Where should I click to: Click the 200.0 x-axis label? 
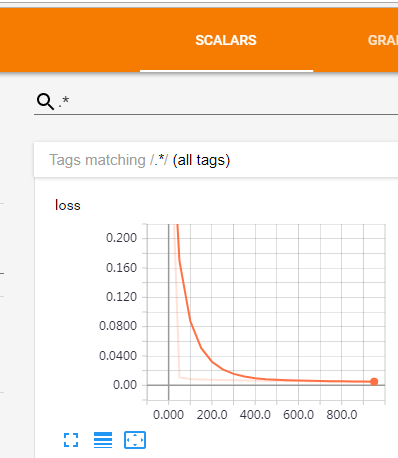[x=212, y=415]
